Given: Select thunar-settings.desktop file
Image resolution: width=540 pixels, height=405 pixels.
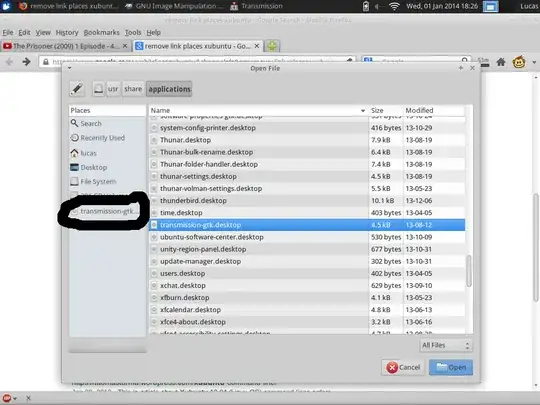Looking at the screenshot, I should click(x=307, y=176).
